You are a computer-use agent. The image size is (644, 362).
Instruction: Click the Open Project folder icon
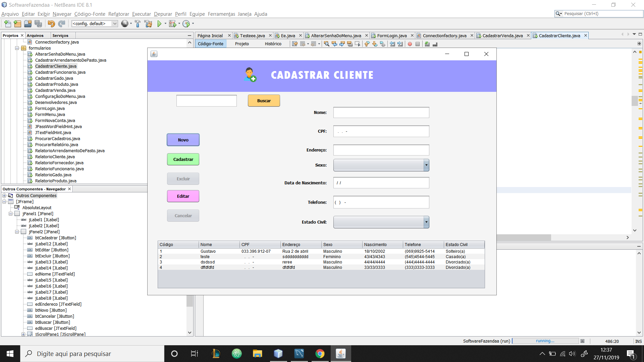tap(28, 24)
